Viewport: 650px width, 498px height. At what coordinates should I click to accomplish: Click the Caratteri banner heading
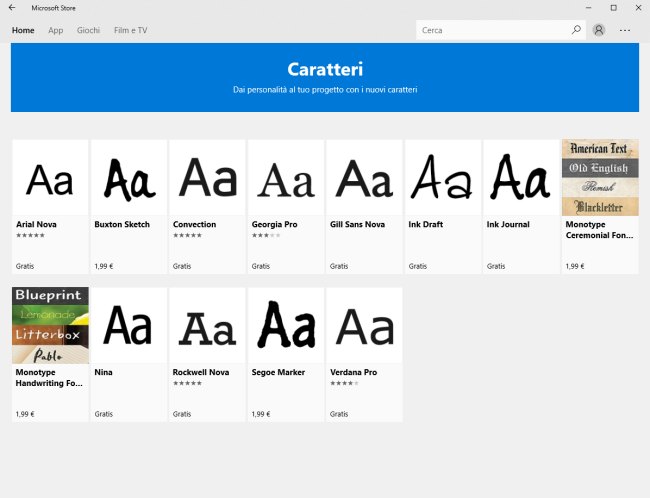click(x=325, y=69)
